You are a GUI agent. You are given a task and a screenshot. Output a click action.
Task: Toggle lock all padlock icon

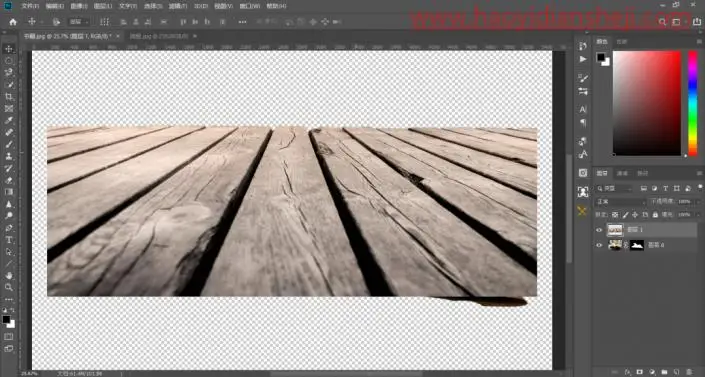(x=655, y=215)
